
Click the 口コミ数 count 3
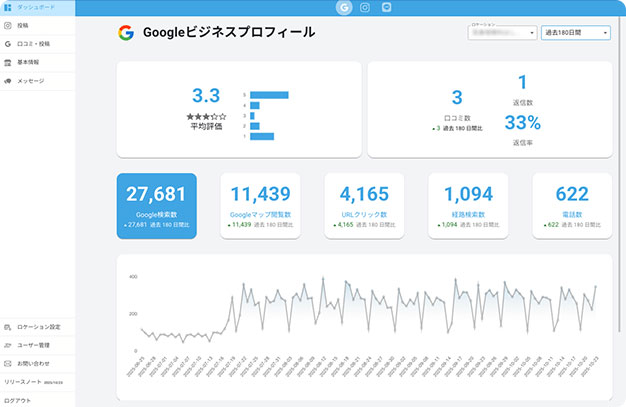[457, 97]
